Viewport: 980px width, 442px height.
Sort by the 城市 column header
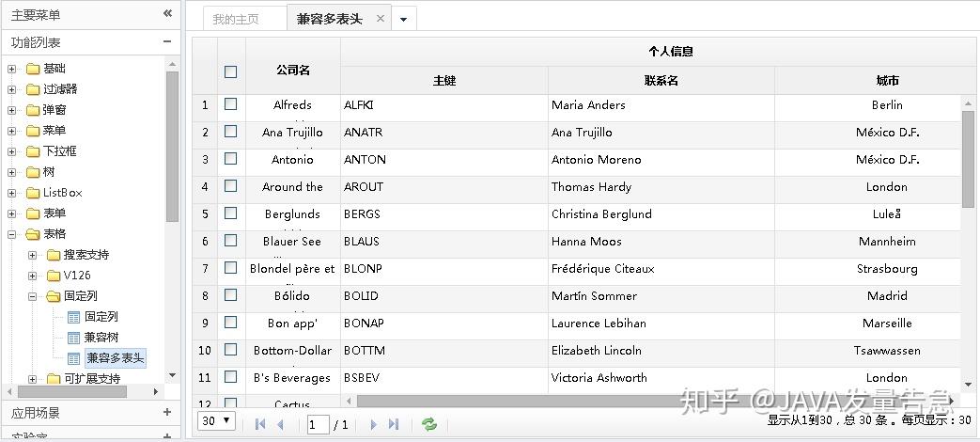(888, 81)
